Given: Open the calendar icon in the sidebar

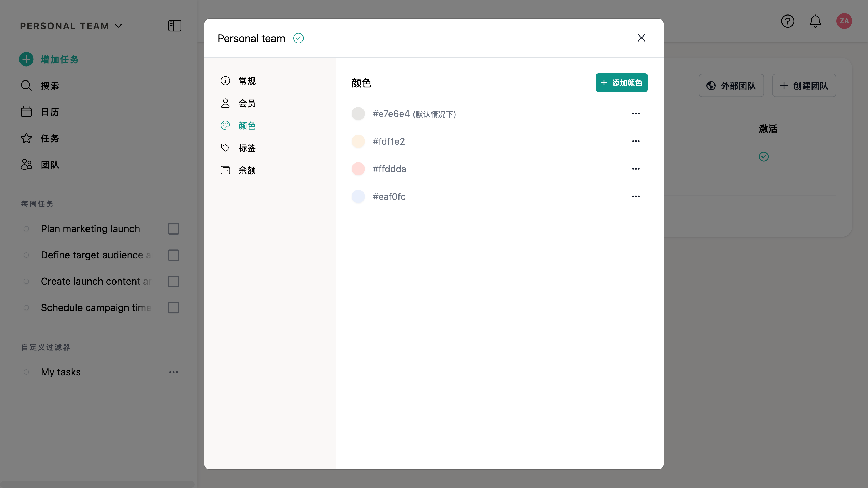Looking at the screenshot, I should 26,112.
